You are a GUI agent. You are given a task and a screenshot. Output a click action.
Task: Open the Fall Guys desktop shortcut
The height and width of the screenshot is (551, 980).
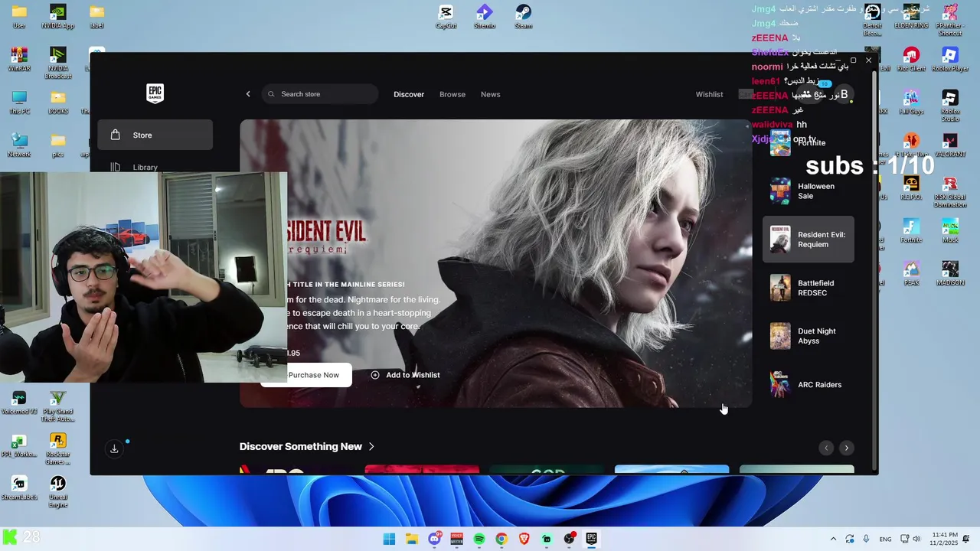pos(911,103)
